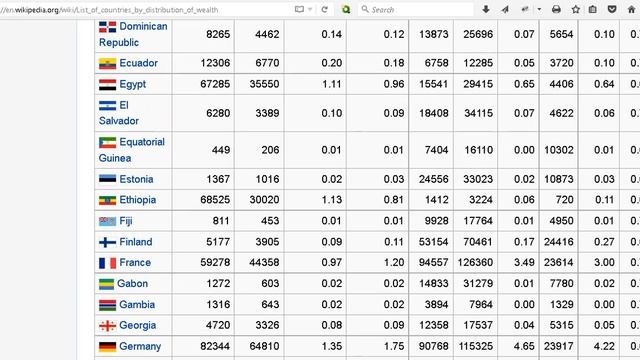Image resolution: width=640 pixels, height=360 pixels.
Task: Click the France flag icon
Action: click(107, 263)
